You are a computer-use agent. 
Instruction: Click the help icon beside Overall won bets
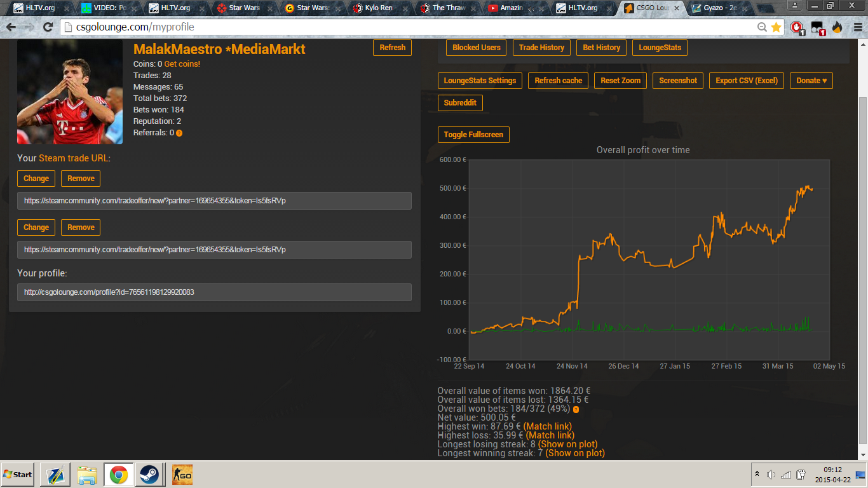[x=576, y=409]
